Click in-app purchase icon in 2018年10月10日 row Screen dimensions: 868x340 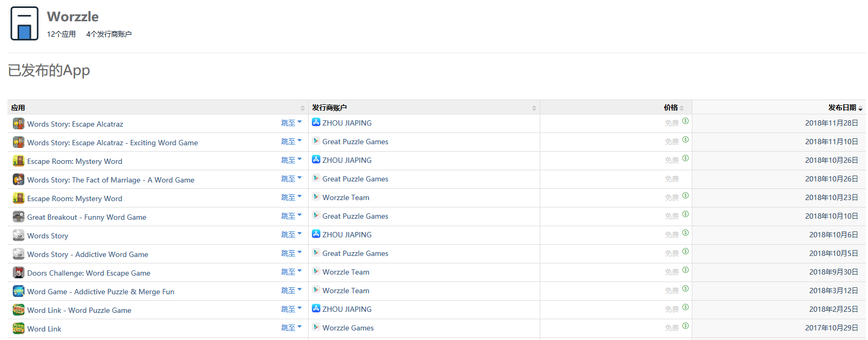(685, 214)
